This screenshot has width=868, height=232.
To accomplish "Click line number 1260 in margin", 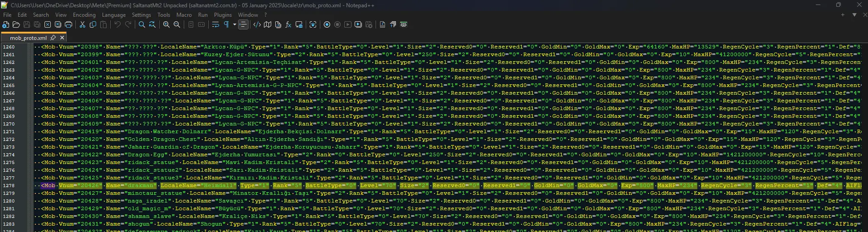I will [9, 47].
